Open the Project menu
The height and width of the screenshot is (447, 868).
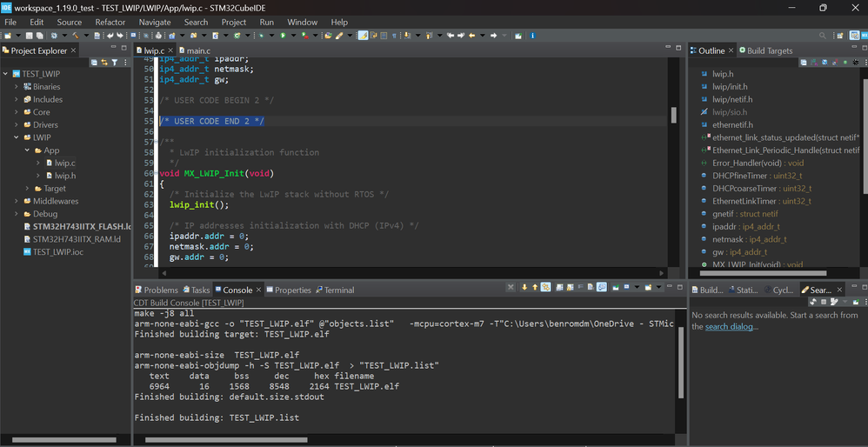coord(233,22)
